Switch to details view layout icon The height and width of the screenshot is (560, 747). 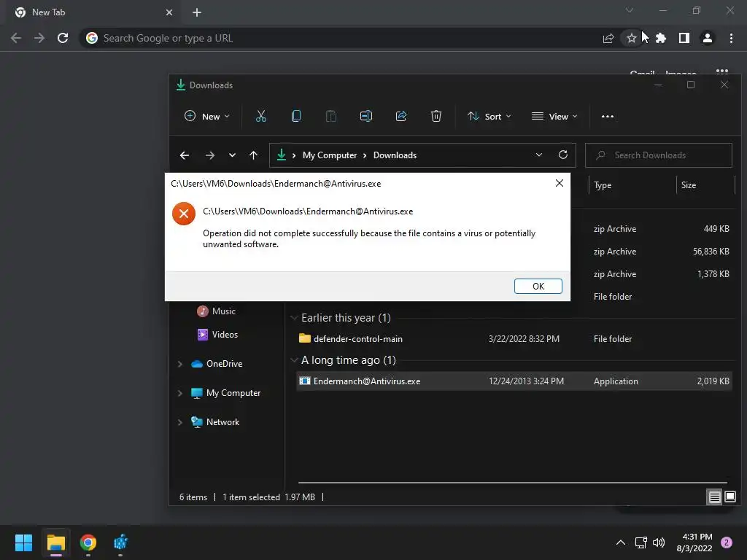715,497
